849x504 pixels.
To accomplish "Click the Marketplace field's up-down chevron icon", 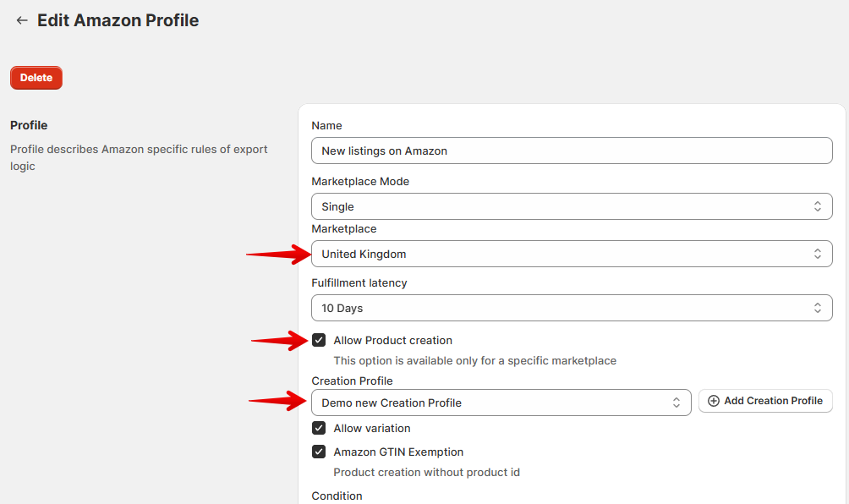I will click(817, 254).
